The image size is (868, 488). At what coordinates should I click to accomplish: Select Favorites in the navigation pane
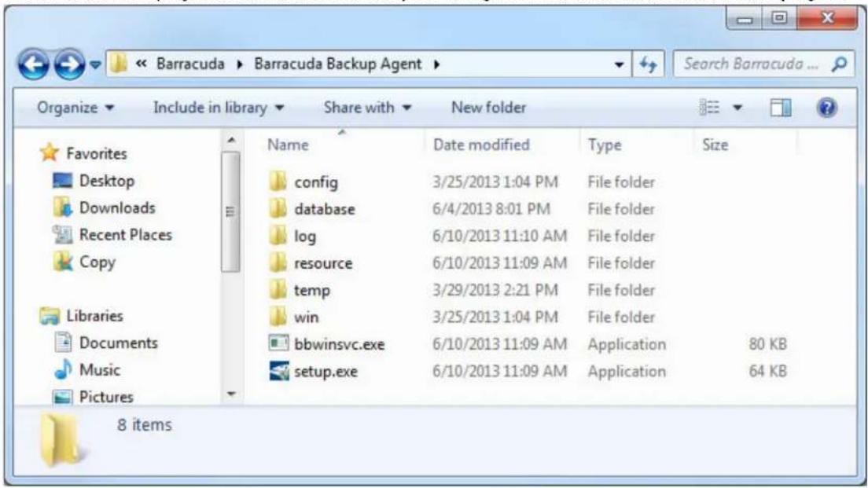(x=97, y=153)
